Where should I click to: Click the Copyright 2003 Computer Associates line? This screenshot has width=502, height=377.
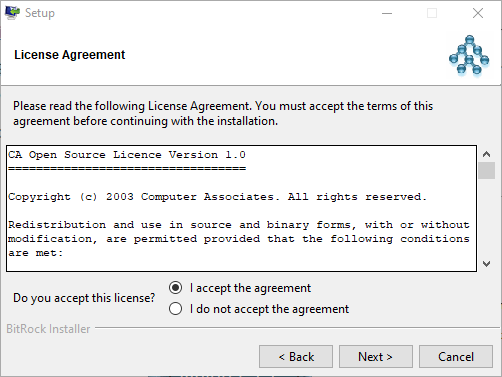(217, 197)
